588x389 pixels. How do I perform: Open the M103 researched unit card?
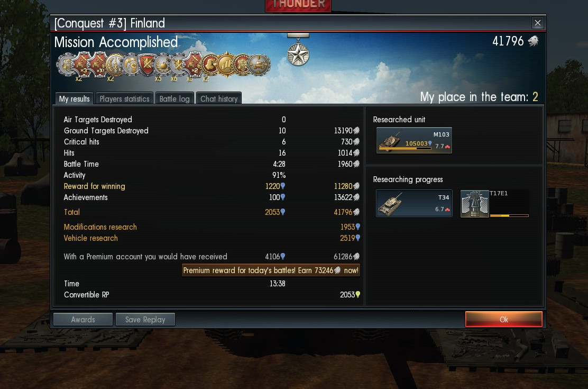[x=414, y=140]
